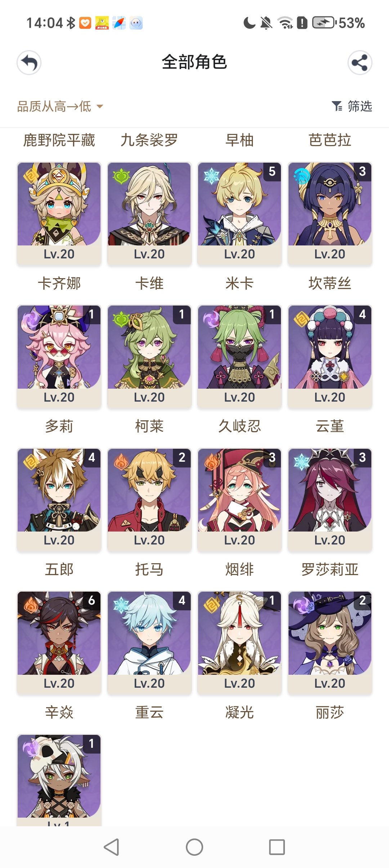The width and height of the screenshot is (389, 868).
Task: Tap Android recent apps square button
Action: click(277, 847)
